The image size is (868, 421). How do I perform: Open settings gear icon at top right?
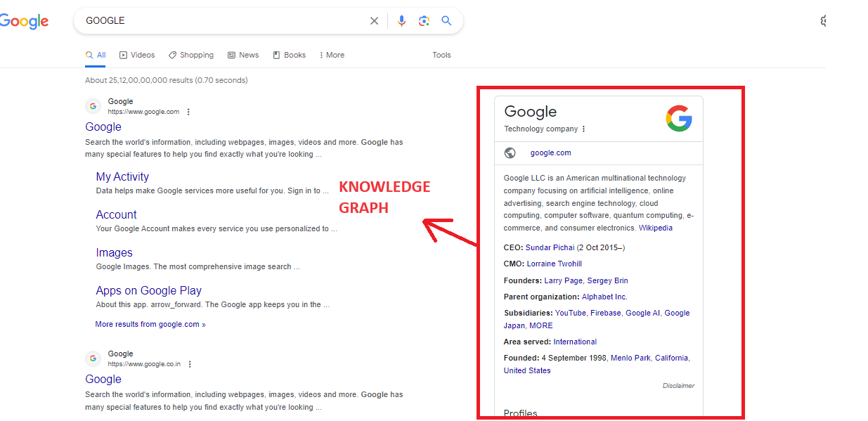pos(824,21)
